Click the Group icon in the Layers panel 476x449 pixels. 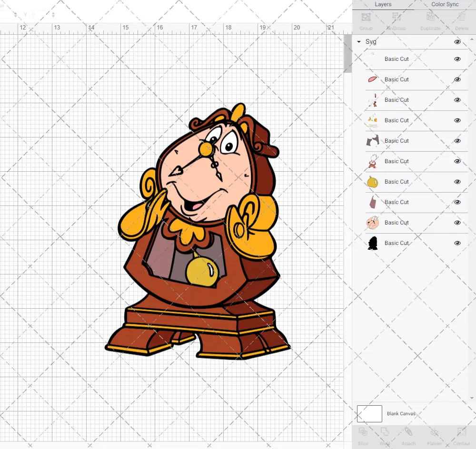(366, 17)
